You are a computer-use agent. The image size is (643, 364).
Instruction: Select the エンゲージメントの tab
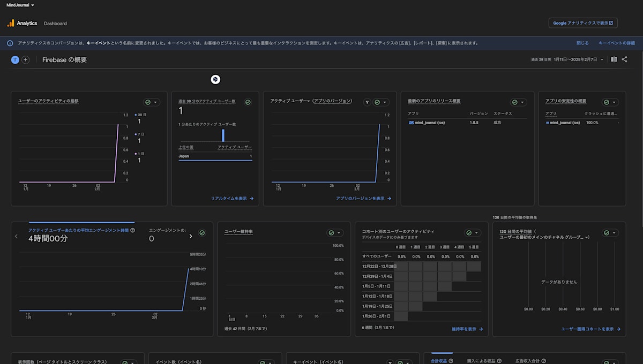167,234
